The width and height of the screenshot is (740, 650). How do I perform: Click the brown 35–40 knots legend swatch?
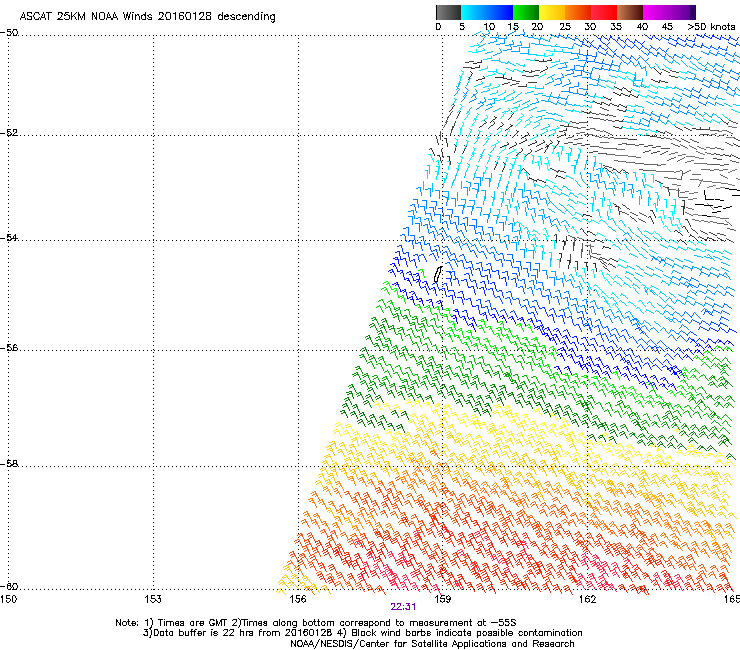click(630, 12)
